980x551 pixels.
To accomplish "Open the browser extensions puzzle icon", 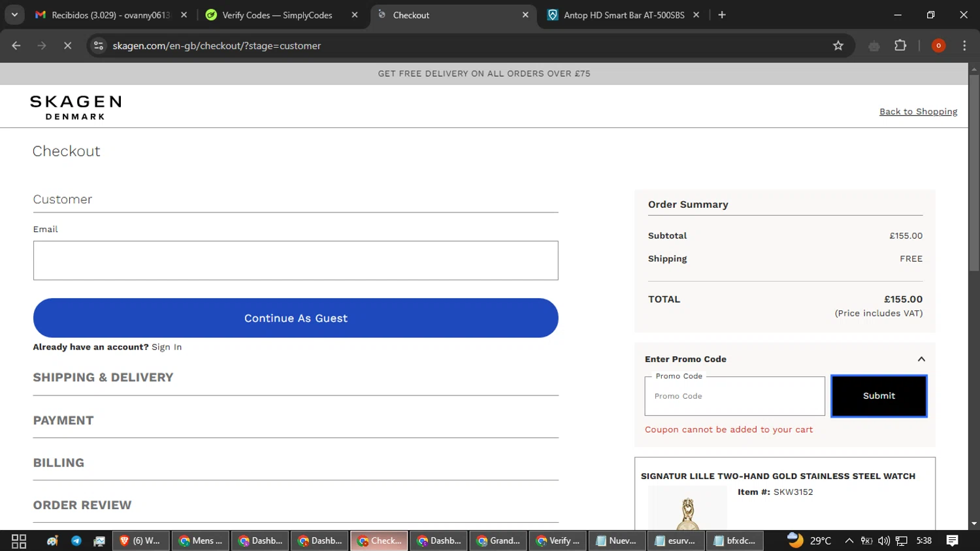I will click(x=900, y=46).
